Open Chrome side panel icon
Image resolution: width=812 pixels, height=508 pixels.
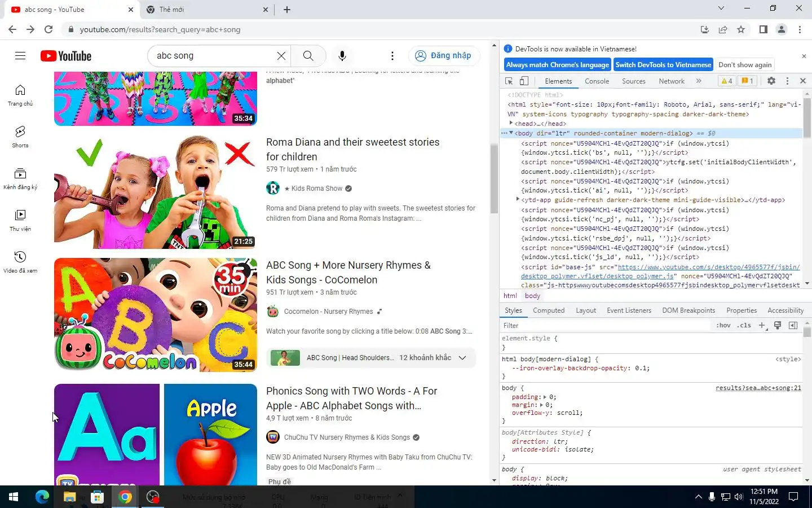[x=763, y=29]
